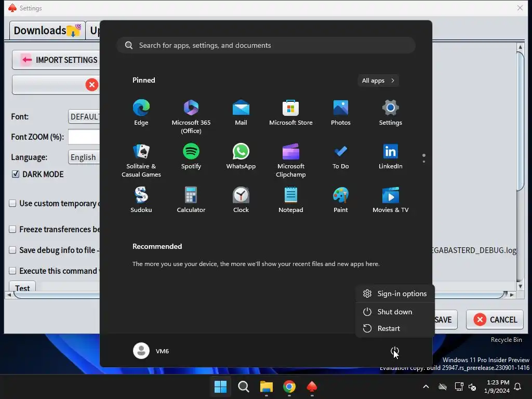Open the Recycle Bin on desktop
The height and width of the screenshot is (399, 532).
(506, 340)
